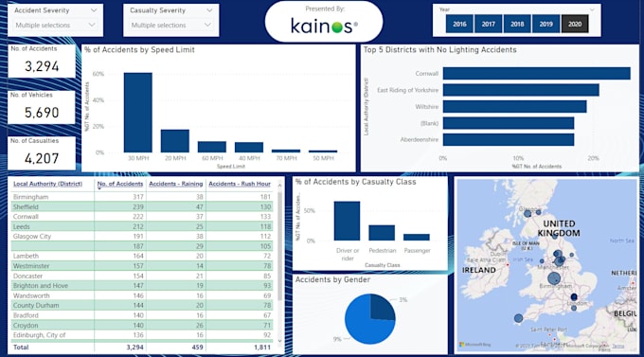The image size is (644, 357).
Task: Collapse the Accident Severity slicer header chevron
Action: tap(94, 10)
